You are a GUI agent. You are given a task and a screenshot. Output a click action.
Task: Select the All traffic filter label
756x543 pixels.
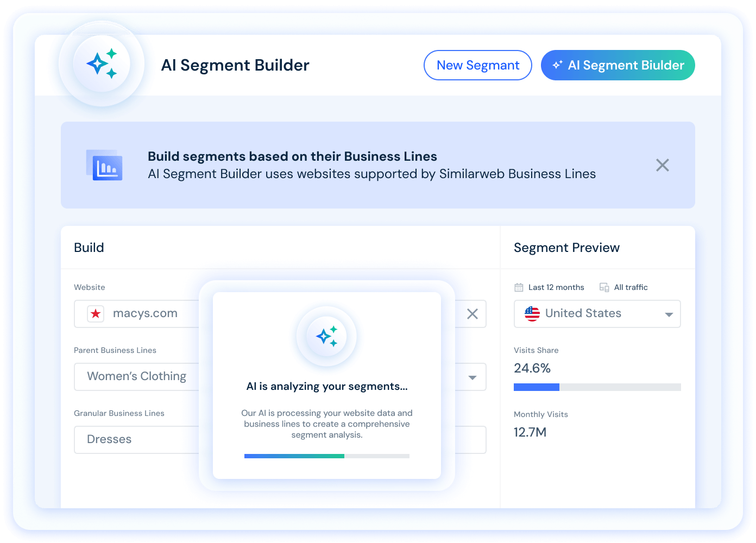pos(631,287)
